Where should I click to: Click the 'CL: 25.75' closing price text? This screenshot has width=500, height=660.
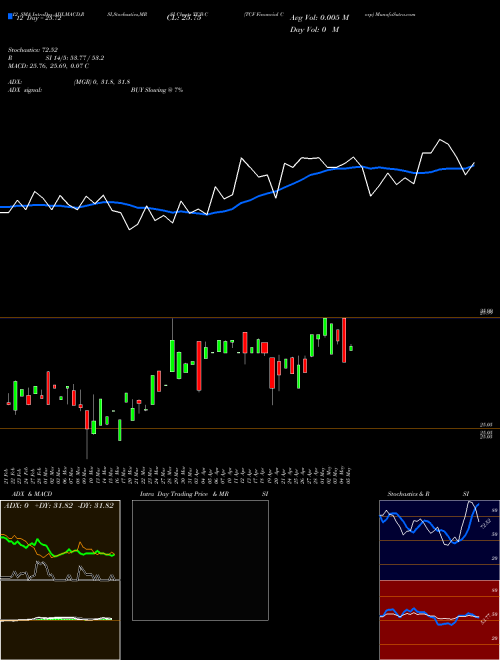(x=184, y=18)
